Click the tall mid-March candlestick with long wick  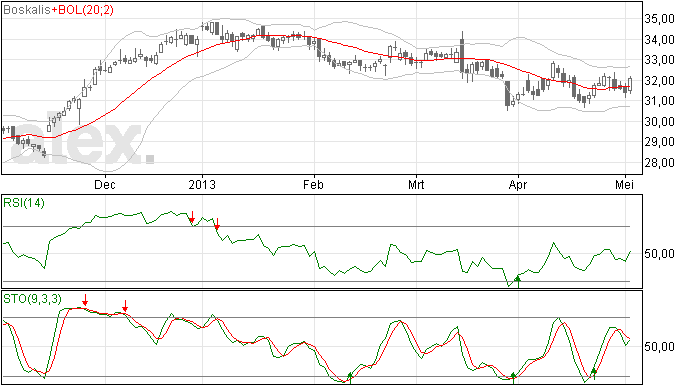(x=462, y=55)
